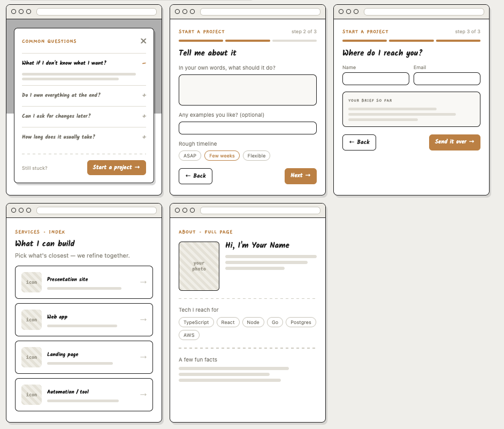Click the 'Hi, I'm Your Name' heading
Viewport: 504px width, 429px height.
[257, 245]
